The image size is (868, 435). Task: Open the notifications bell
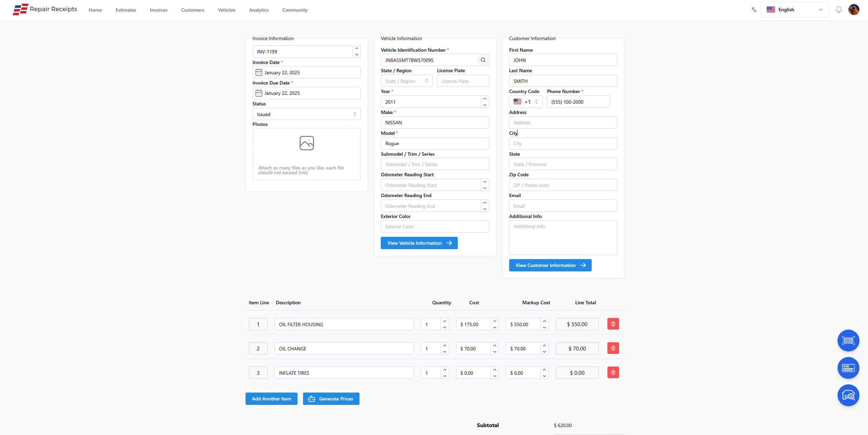tap(839, 10)
